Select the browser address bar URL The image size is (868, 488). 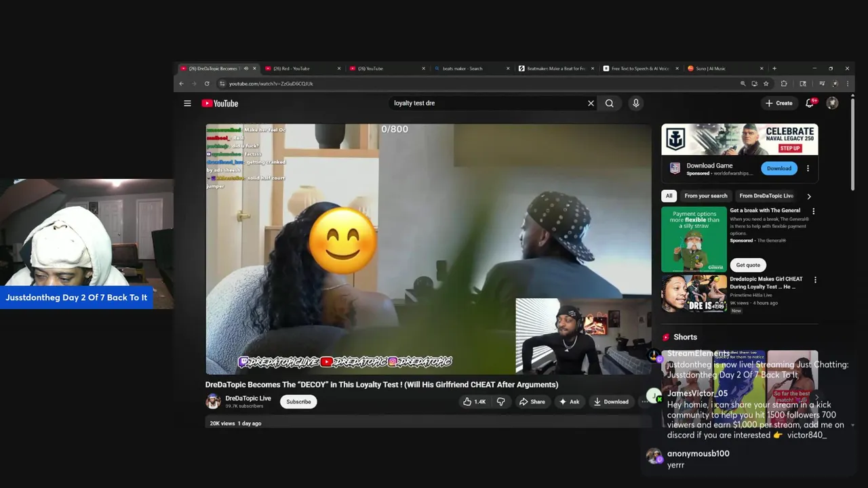271,83
